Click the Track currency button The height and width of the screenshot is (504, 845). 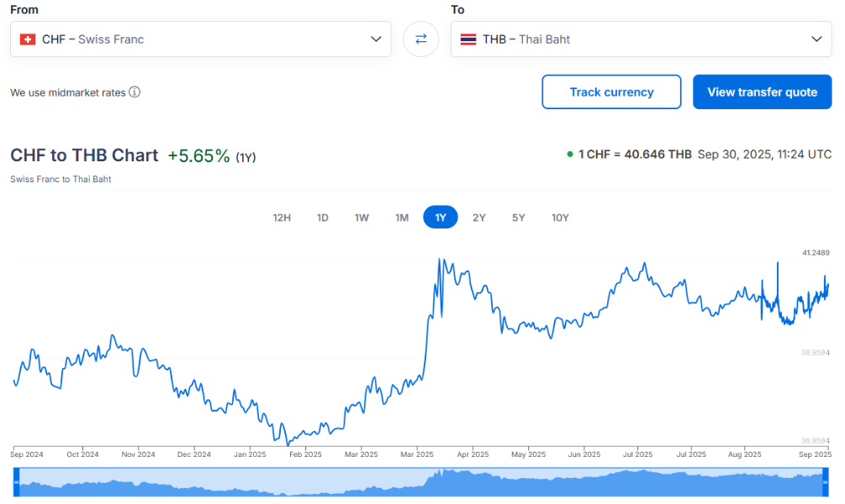[x=611, y=92]
